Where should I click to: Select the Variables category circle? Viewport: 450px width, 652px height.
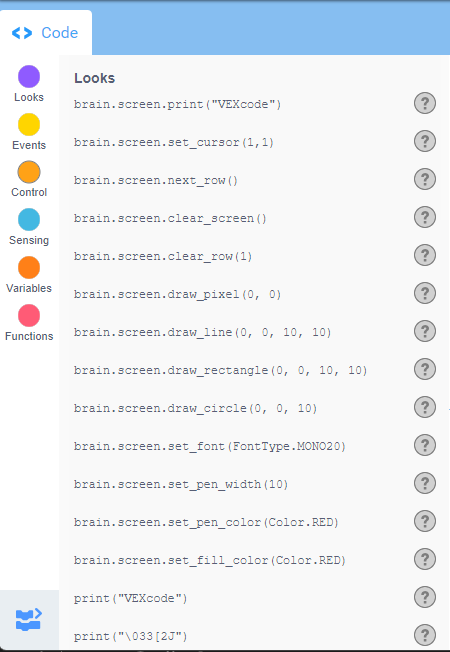tap(29, 267)
